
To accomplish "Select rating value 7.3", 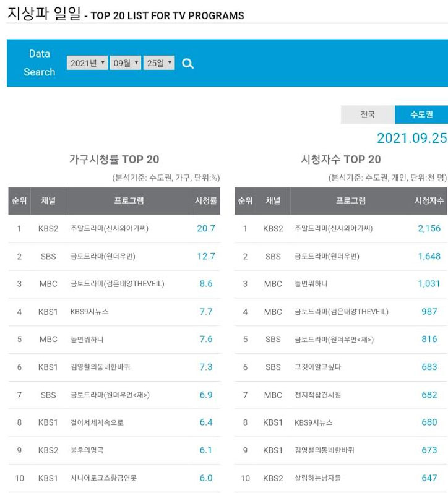I will coord(206,367).
